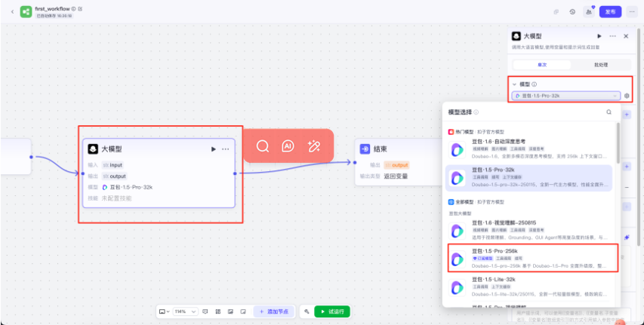Click the 订阅模型 tag on 豆包·1.5·Pro·256k
The width and height of the screenshot is (644, 325).
tap(482, 259)
